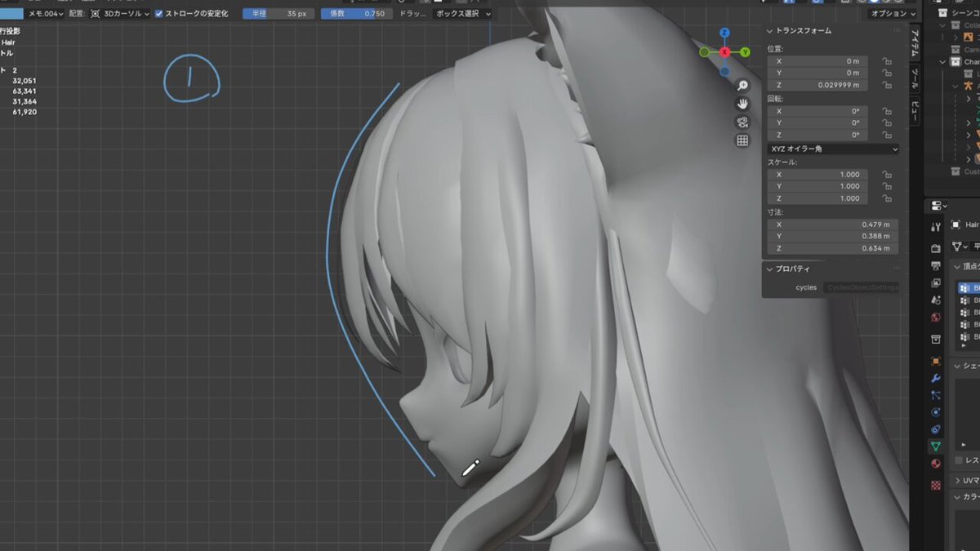980x551 pixels.
Task: Click the 3D cursor icon beside 配置
Action: click(96, 14)
